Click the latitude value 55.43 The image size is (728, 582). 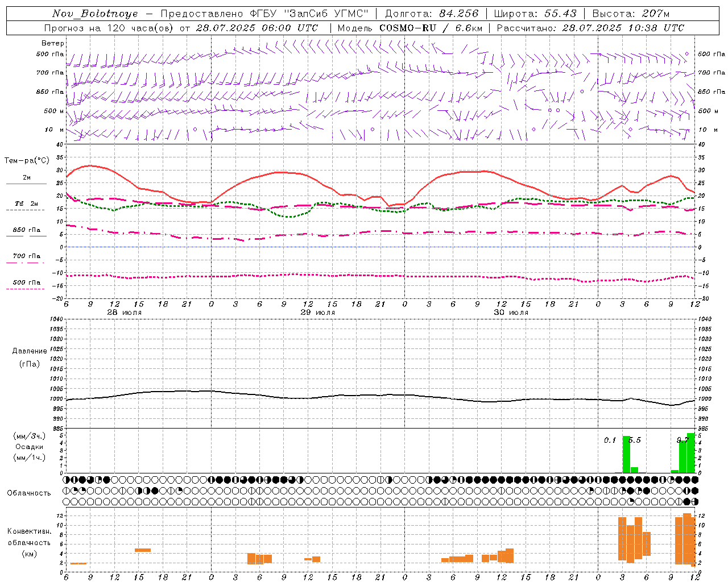(x=560, y=14)
